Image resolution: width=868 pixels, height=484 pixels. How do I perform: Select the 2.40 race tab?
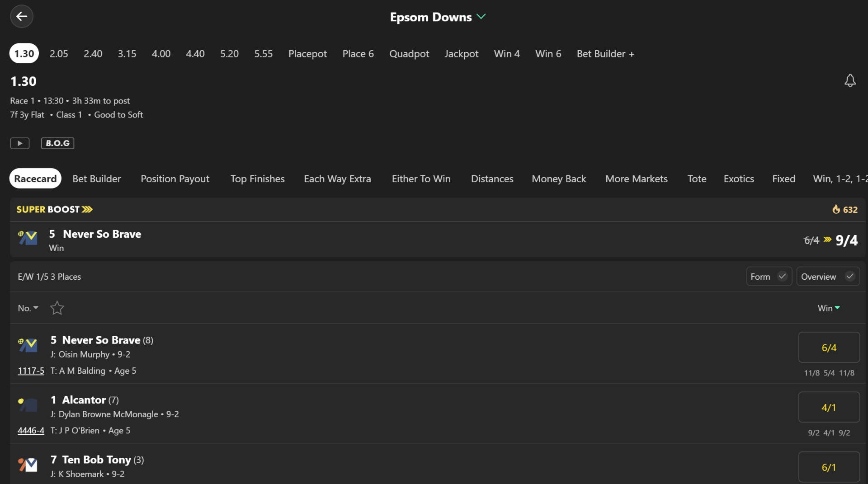coord(93,53)
